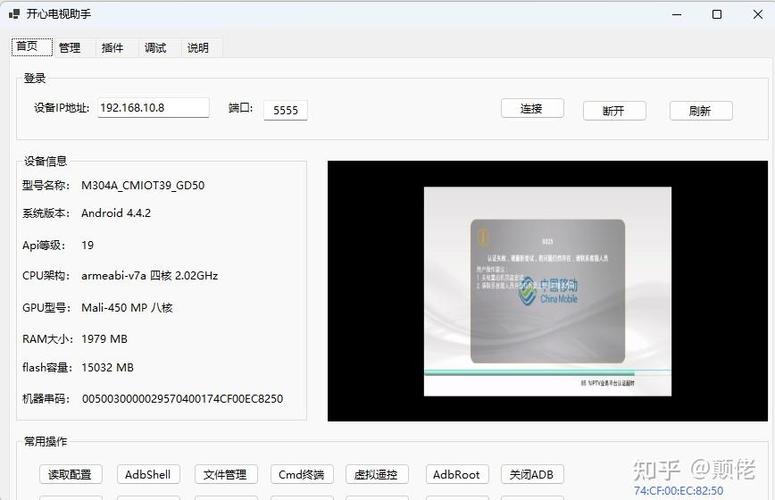Screen dimensions: 775x500
Task: Open 文件管理
Action: 226,474
